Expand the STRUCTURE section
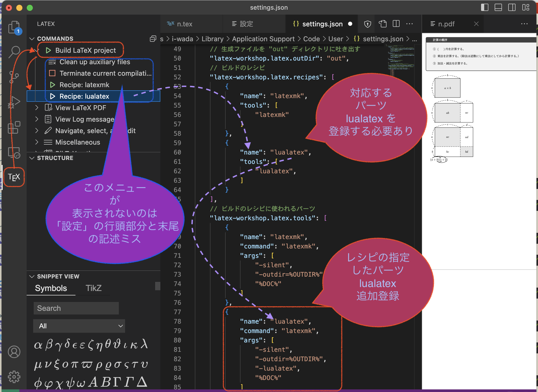Screen dimensions: 538x392 33,158
